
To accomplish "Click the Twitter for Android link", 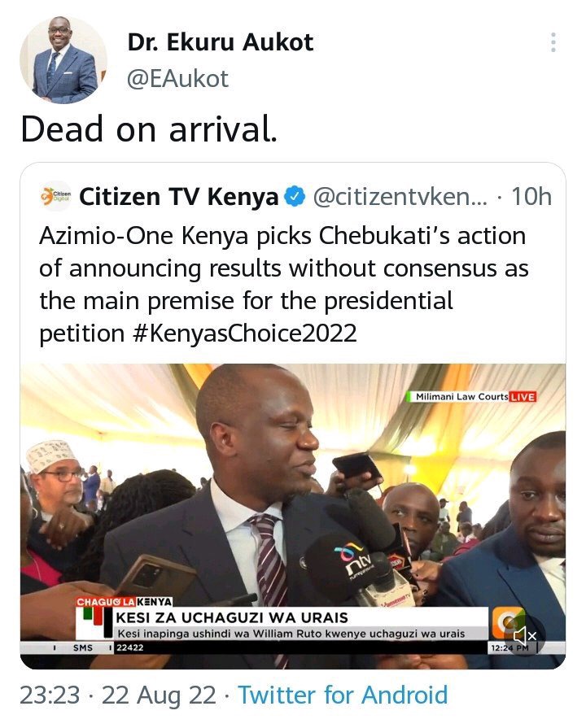I will point(343,695).
